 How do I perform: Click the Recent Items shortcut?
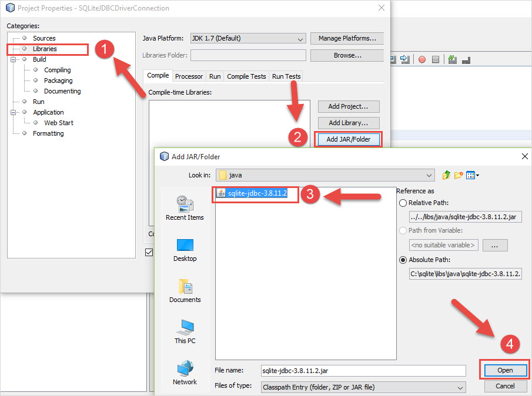[x=185, y=208]
